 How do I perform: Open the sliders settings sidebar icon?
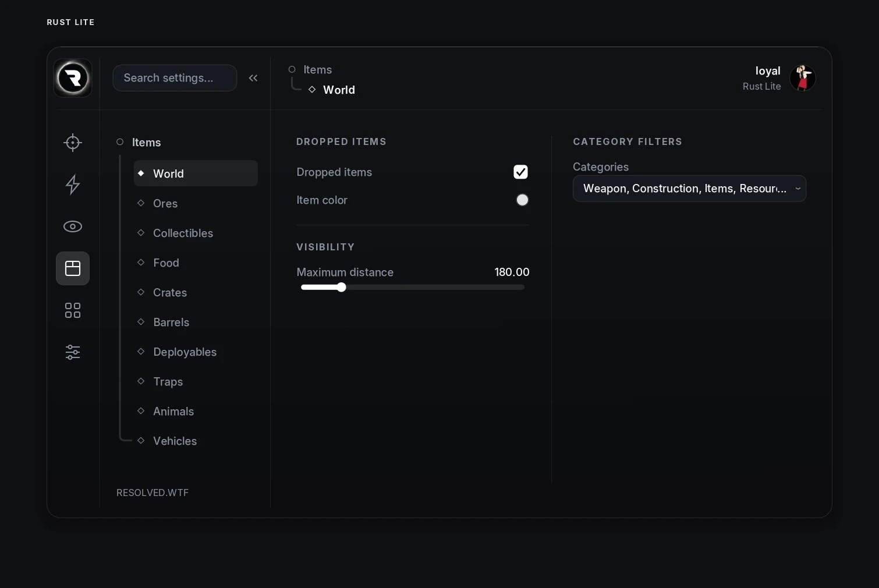click(x=73, y=352)
